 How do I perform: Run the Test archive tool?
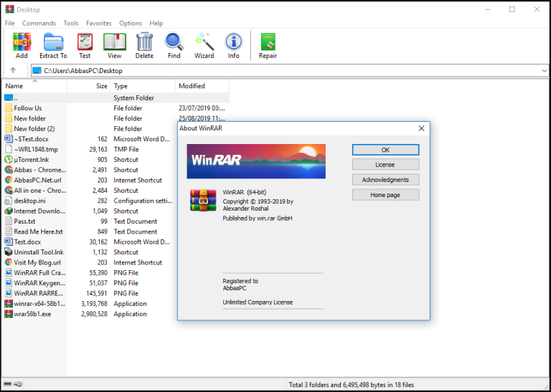85,44
